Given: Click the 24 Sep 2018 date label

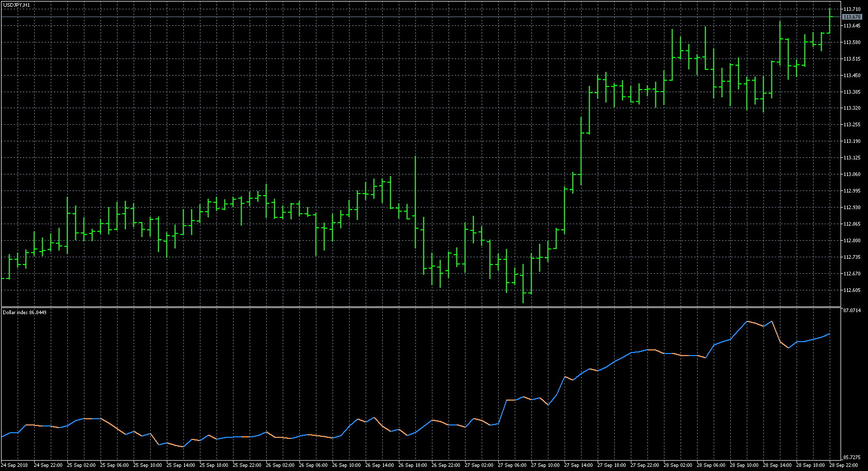Looking at the screenshot, I should point(15,465).
